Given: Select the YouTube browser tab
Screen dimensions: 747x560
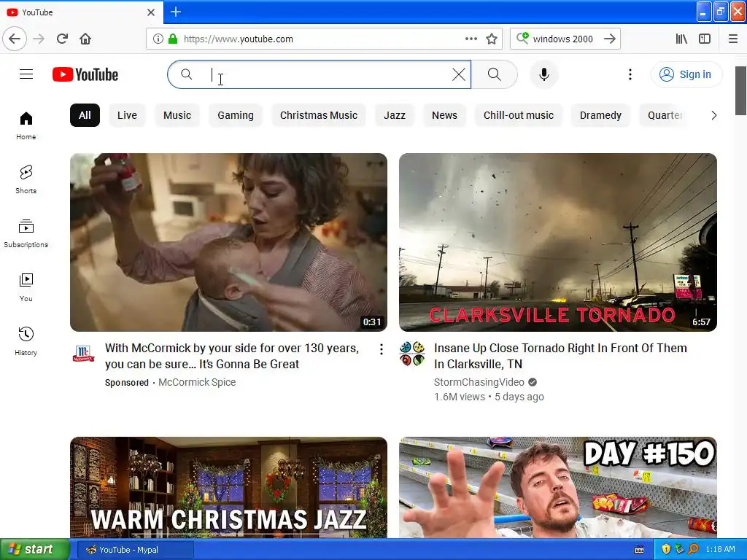Looking at the screenshot, I should click(x=82, y=12).
